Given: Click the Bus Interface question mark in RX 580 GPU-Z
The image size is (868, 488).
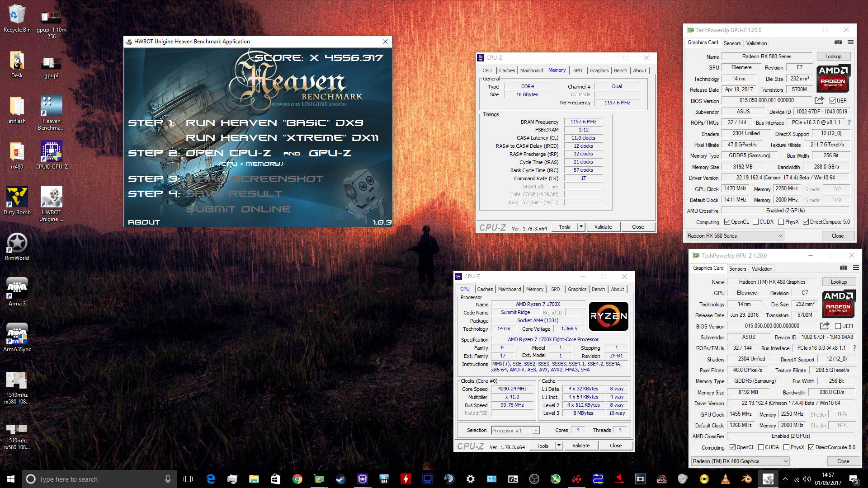Looking at the screenshot, I should [x=849, y=122].
